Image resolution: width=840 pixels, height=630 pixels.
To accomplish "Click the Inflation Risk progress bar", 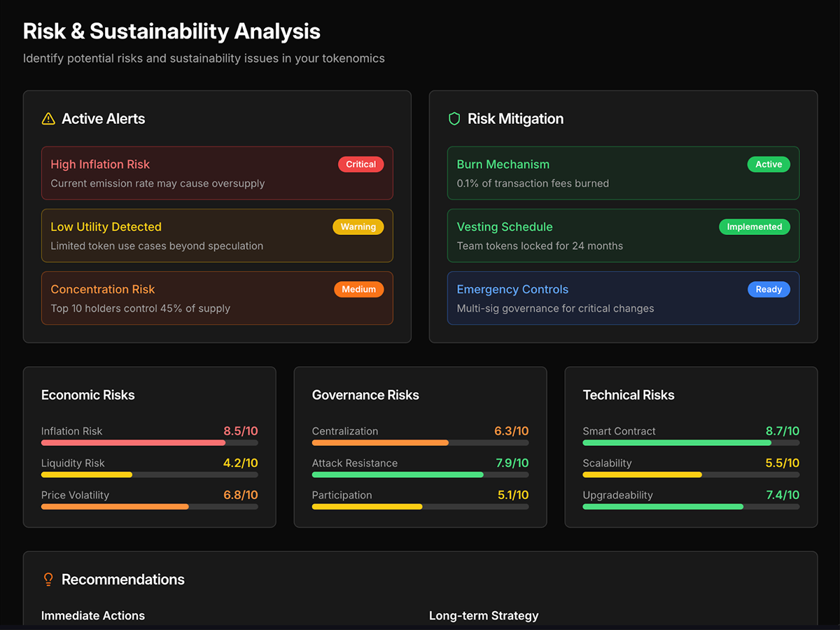I will (150, 442).
